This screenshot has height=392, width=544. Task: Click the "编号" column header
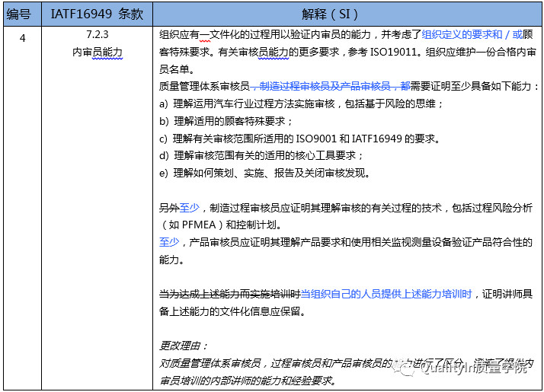click(21, 14)
